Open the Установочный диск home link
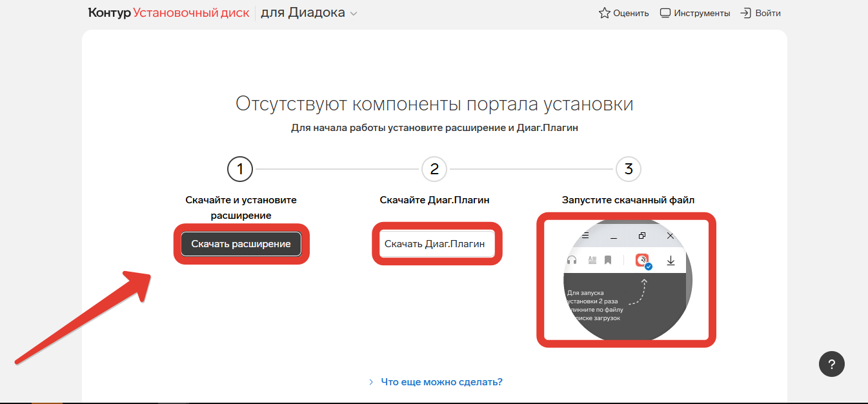 pyautogui.click(x=191, y=13)
